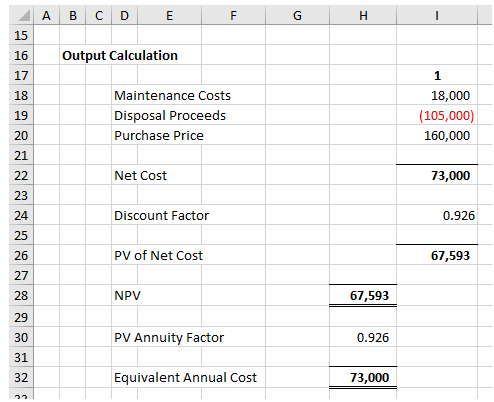
Task: Select row 19 header
Action: pos(21,115)
